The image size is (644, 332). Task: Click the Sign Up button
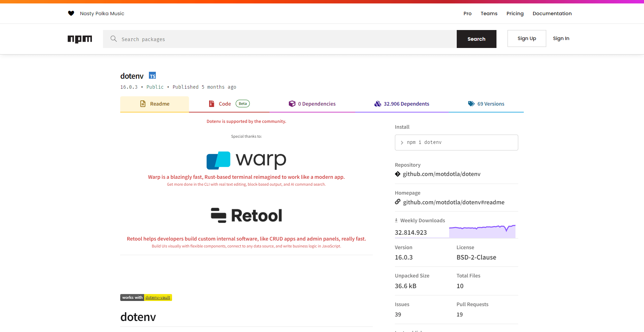tap(527, 38)
